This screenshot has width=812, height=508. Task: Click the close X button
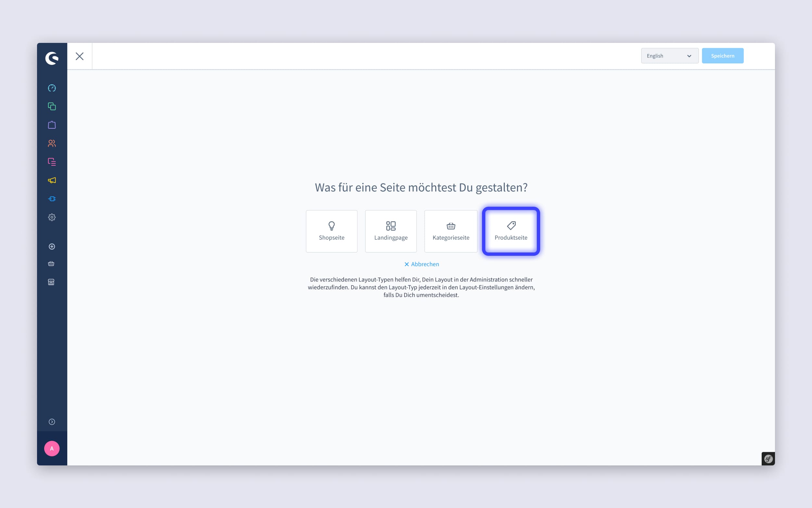80,56
